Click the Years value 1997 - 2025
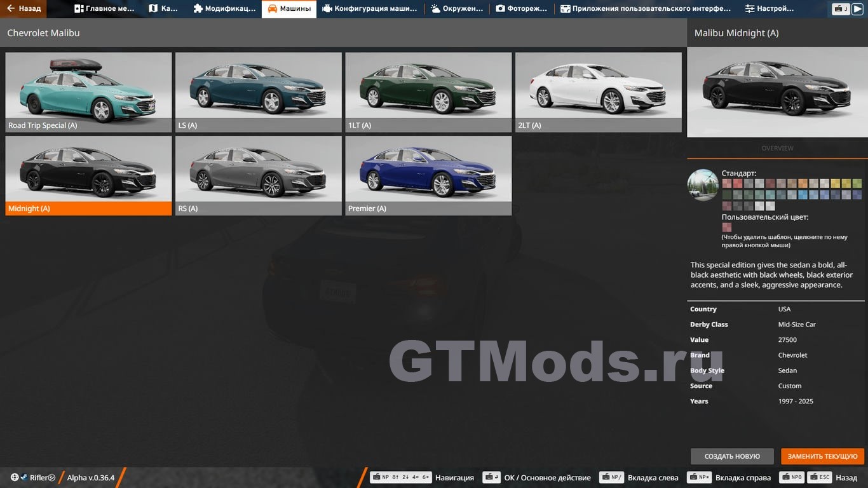Image resolution: width=868 pixels, height=488 pixels. (x=796, y=401)
